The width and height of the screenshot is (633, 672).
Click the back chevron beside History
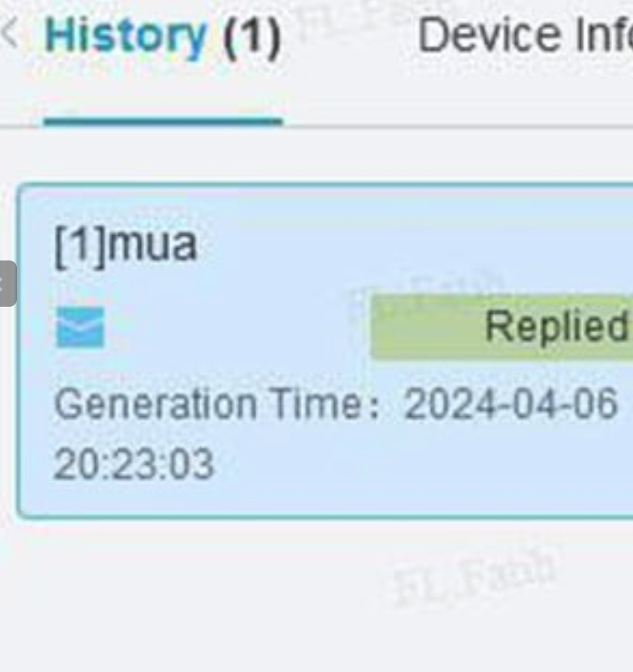click(10, 35)
